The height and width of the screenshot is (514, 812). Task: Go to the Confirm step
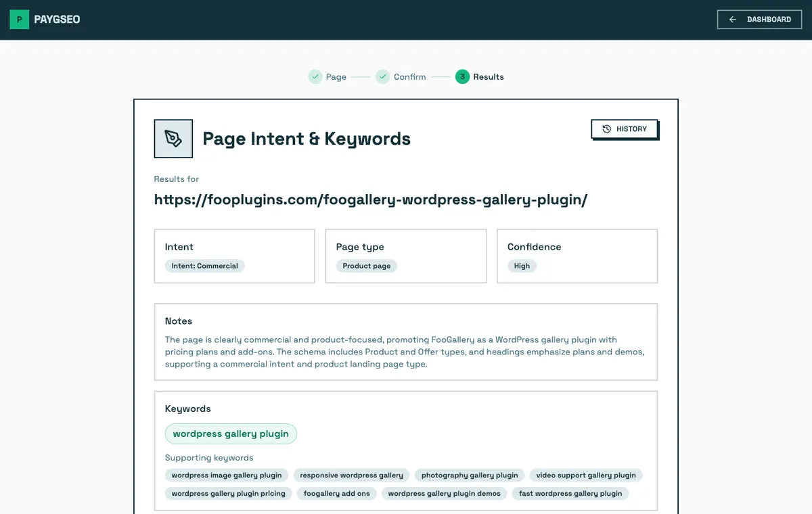click(410, 77)
